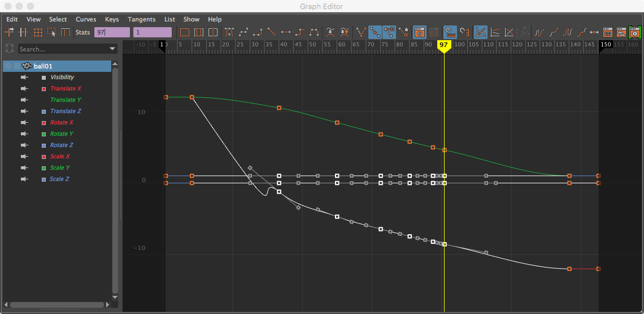The image size is (644, 314).
Task: Click the Frame All icon
Action: coord(184,32)
